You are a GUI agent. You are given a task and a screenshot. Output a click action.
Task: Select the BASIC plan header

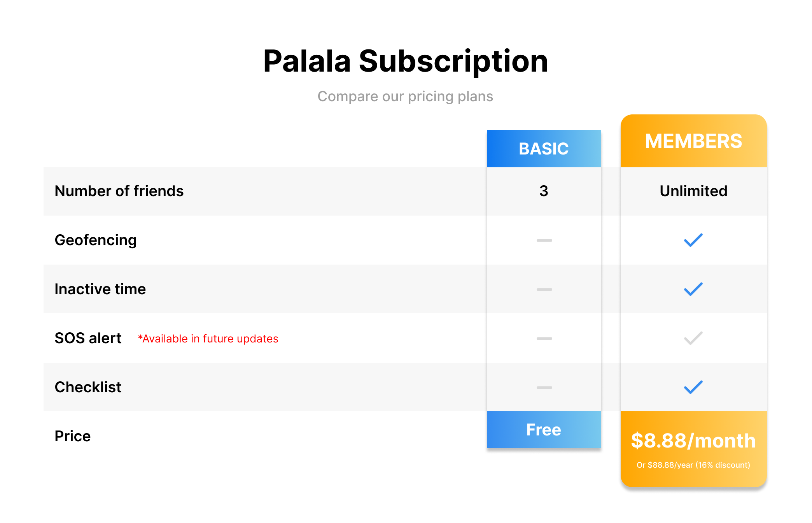[x=544, y=149]
